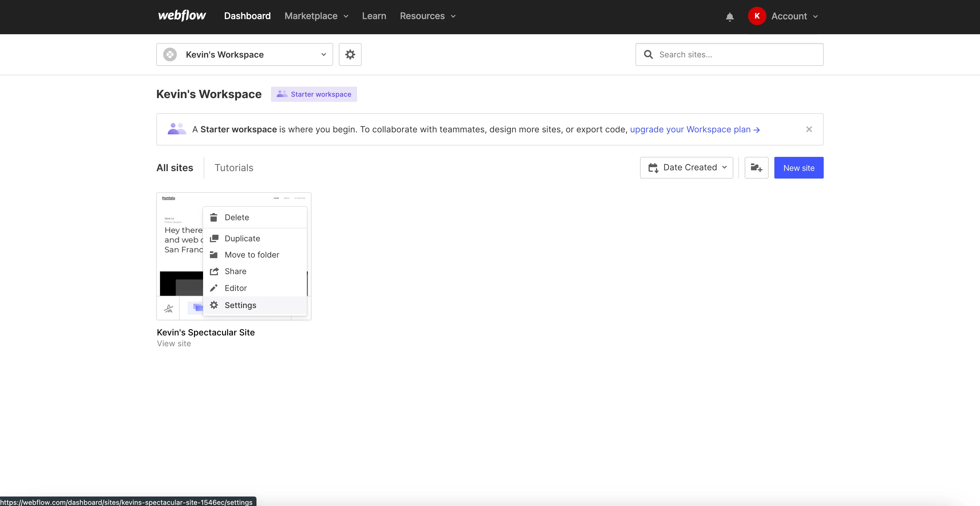This screenshot has width=980, height=506.
Task: Click the Share arrow icon
Action: pos(214,271)
